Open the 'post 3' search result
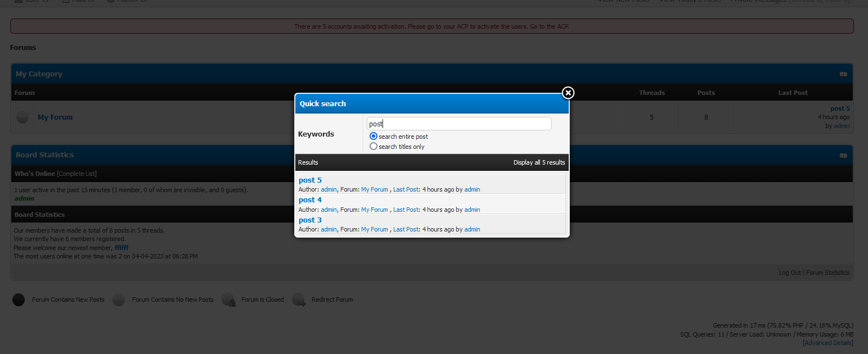 pos(310,220)
